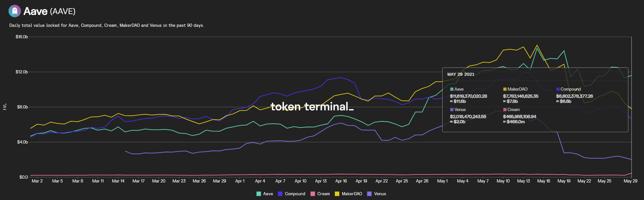Click the May 29 x-axis date label
Image resolution: width=644 pixels, height=200 pixels.
point(630,181)
